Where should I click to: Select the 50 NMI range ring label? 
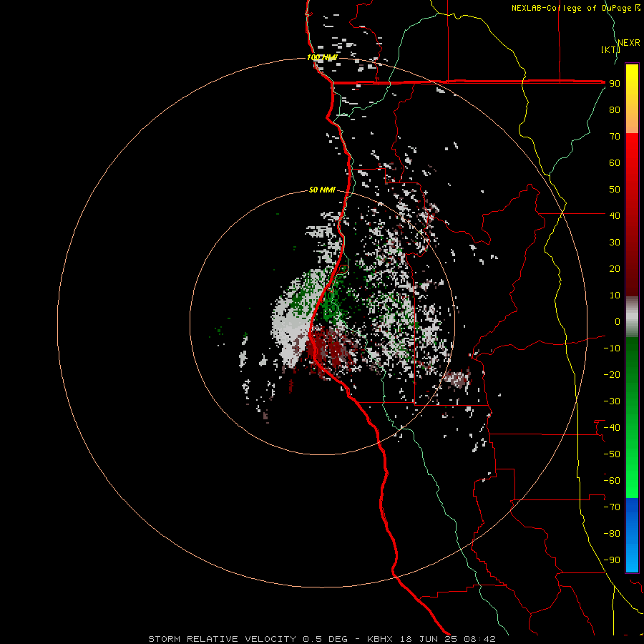click(322, 190)
